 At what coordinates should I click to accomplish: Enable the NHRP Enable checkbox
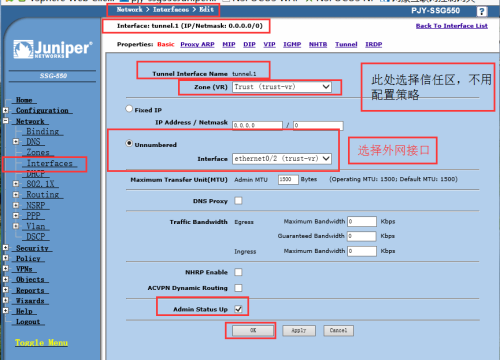tap(238, 272)
